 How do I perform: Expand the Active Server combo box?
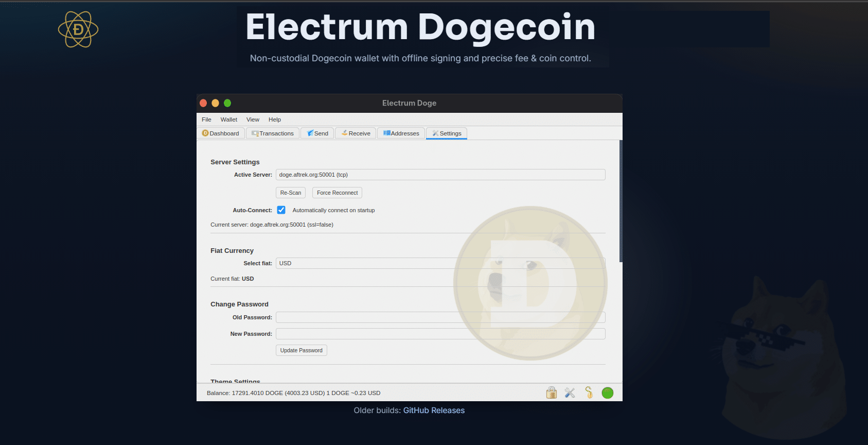(440, 175)
